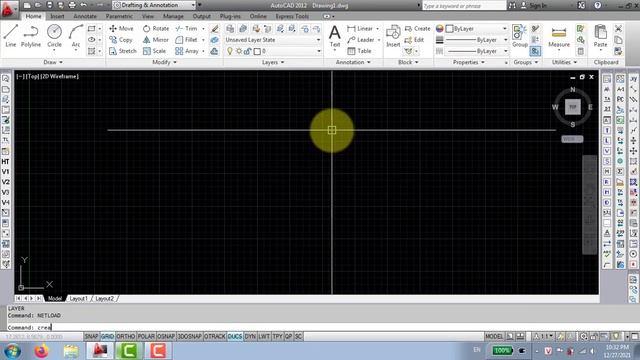The width and height of the screenshot is (640, 360).
Task: Expand the Properties panel
Action: click(x=469, y=62)
